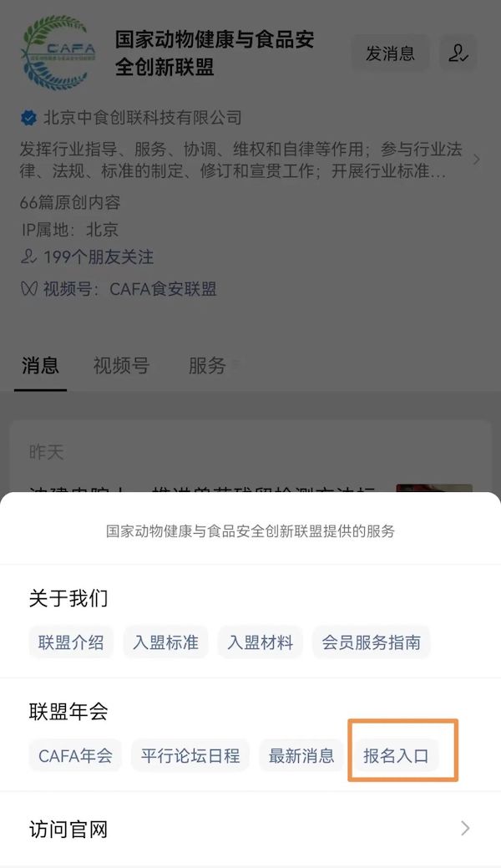Viewport: 501px width, 868px height.
Task: Choose the 入盟材料 option
Action: 261,642
